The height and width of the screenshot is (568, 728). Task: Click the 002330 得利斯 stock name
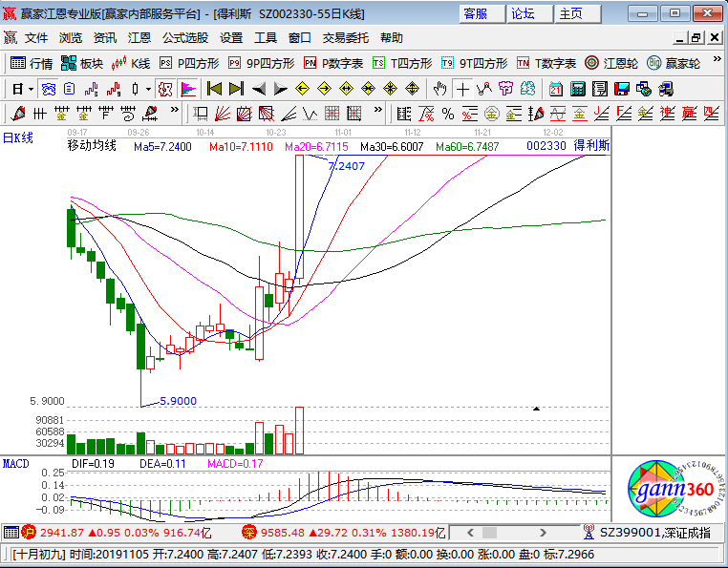click(567, 146)
